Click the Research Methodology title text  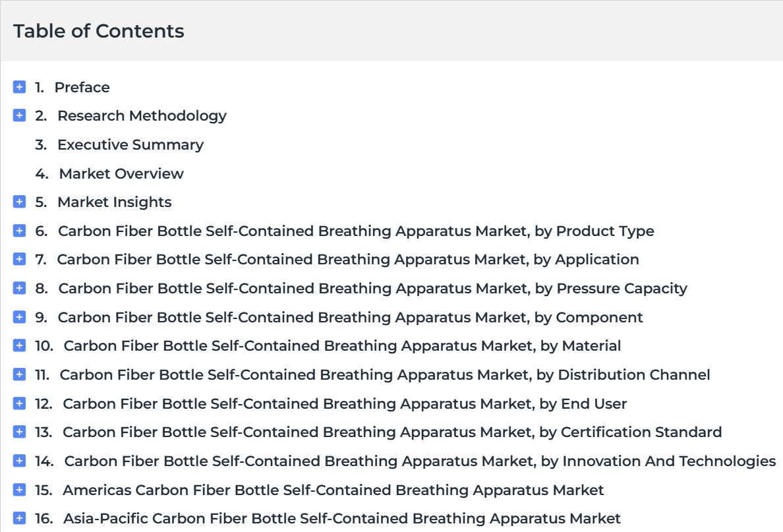pyautogui.click(x=142, y=116)
